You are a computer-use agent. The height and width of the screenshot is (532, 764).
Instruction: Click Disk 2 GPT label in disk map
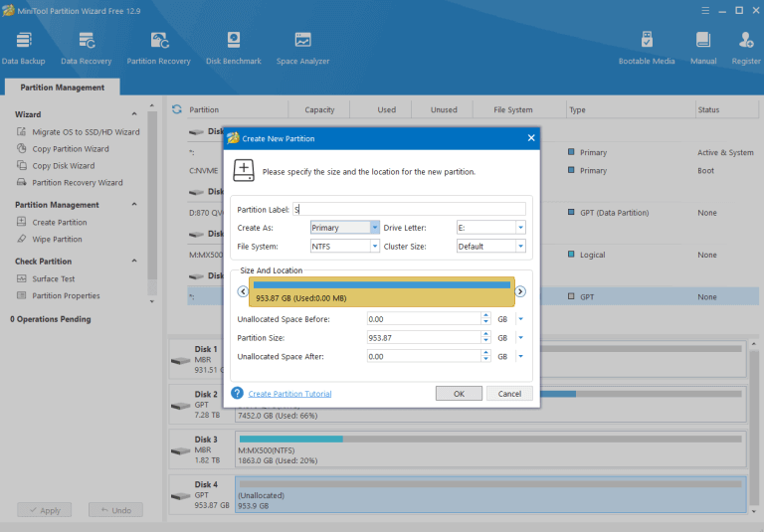[201, 405]
